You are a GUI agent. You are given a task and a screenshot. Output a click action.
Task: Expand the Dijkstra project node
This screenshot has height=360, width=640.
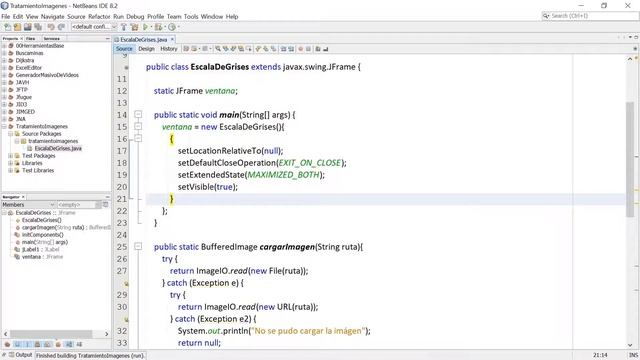point(4,60)
